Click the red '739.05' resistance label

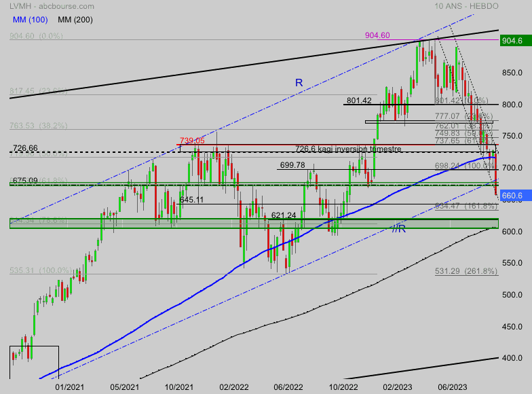(192, 140)
